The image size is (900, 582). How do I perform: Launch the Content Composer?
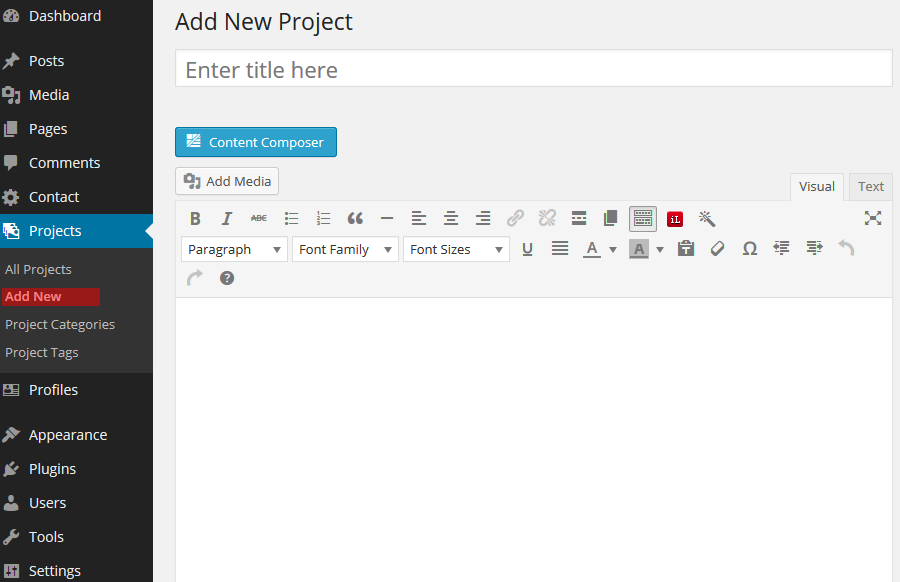(256, 142)
